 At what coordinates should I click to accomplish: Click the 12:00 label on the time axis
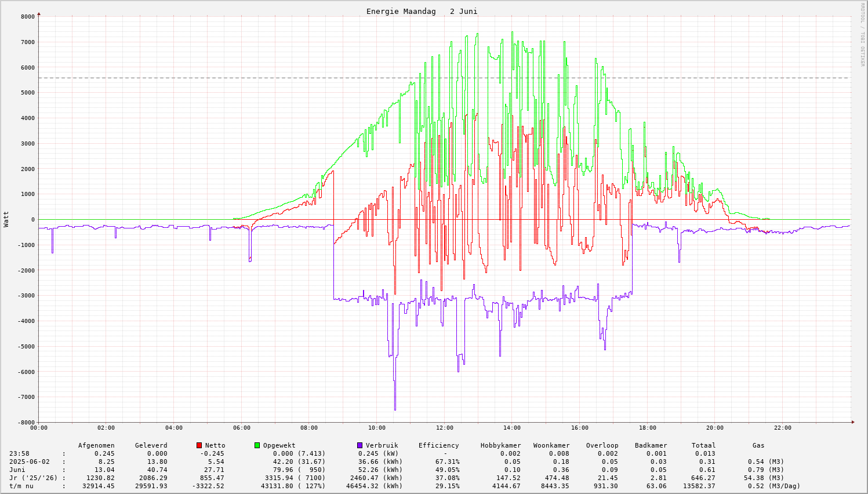[x=444, y=428]
